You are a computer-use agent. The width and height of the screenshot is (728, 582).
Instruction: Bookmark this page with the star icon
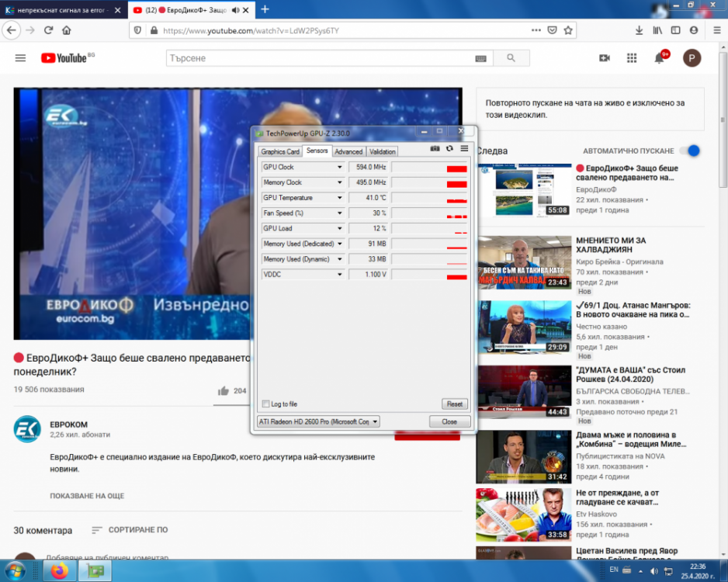[568, 30]
